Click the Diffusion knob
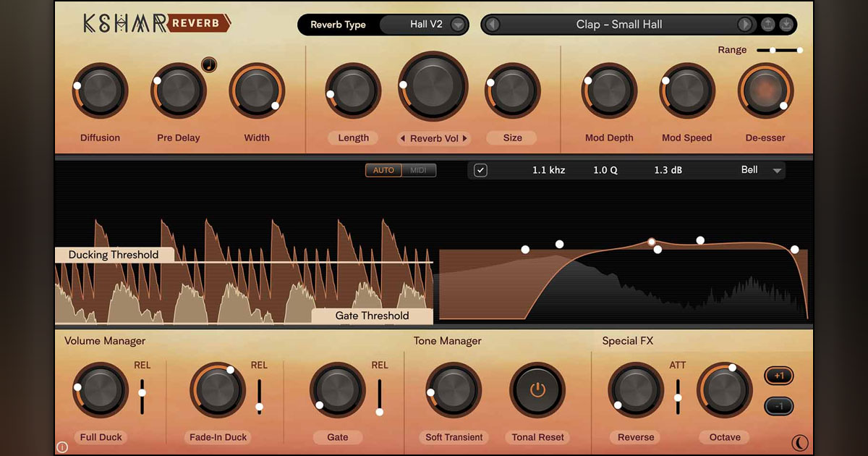Image resolution: width=868 pixels, height=456 pixels. point(100,90)
